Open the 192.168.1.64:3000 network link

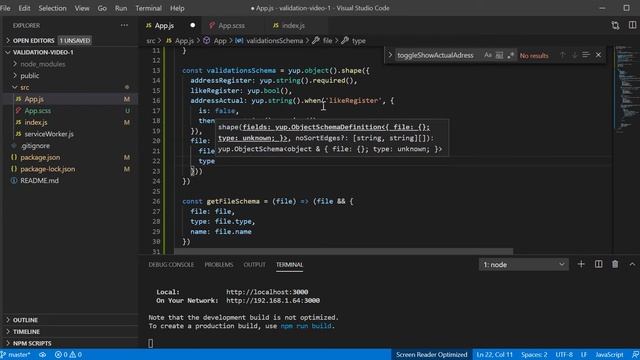pos(273,300)
